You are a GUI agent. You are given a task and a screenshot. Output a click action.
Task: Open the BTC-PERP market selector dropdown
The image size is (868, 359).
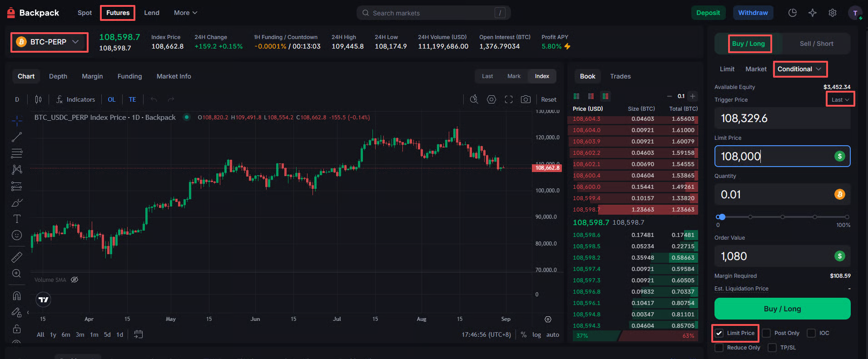point(49,42)
